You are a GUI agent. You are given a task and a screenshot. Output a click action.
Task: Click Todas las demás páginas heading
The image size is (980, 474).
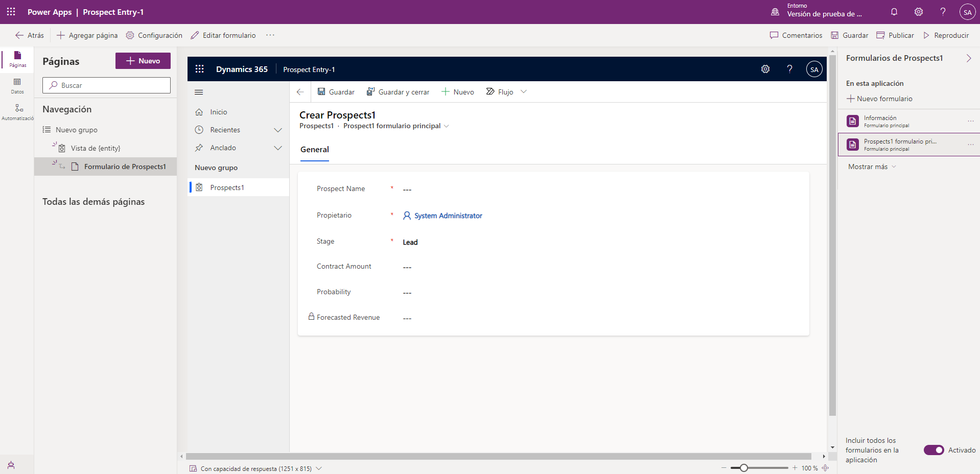click(94, 202)
